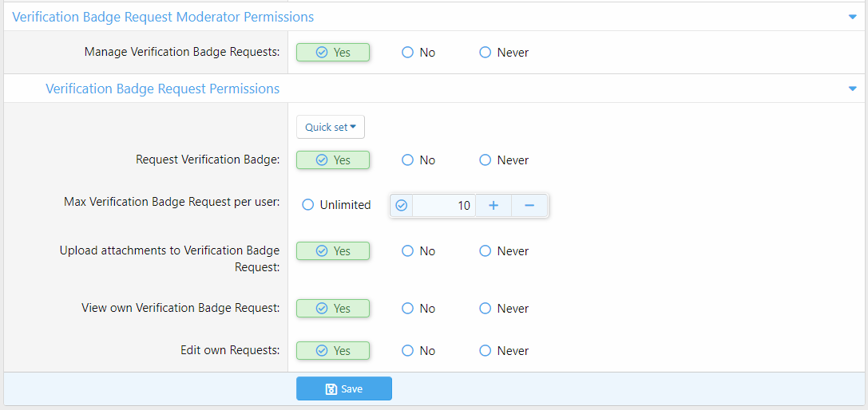Open the Quick set dropdown
Viewport: 868px width, 410px height.
[331, 127]
